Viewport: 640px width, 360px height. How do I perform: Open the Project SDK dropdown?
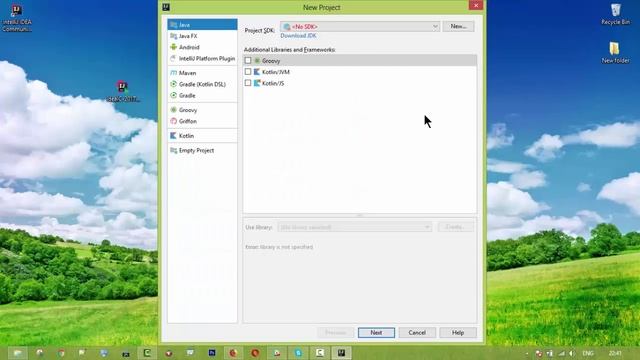[360, 27]
